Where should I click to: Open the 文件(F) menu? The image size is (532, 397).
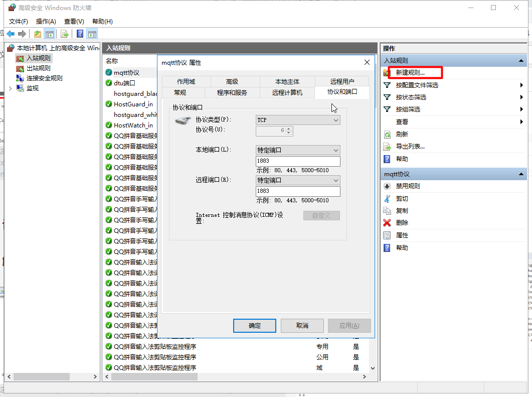point(19,22)
